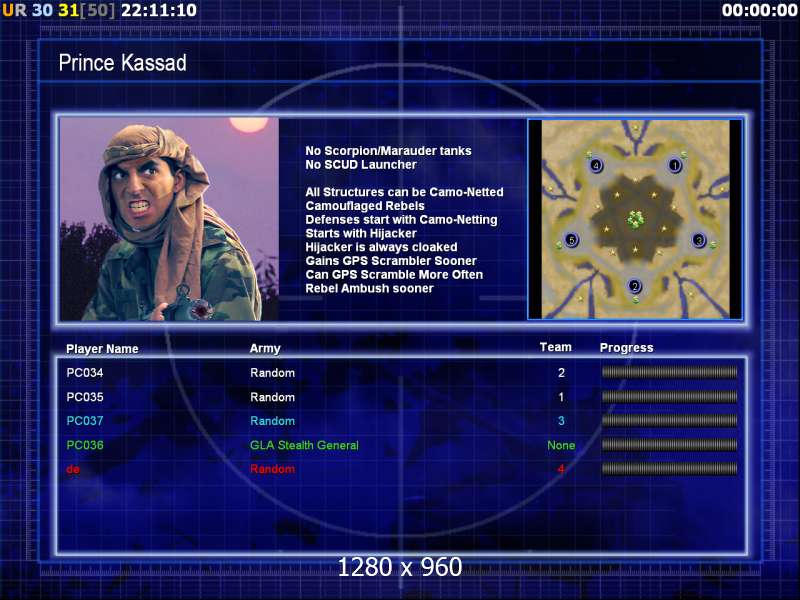Click red team number 4
Image resolution: width=800 pixels, height=600 pixels.
(x=561, y=469)
